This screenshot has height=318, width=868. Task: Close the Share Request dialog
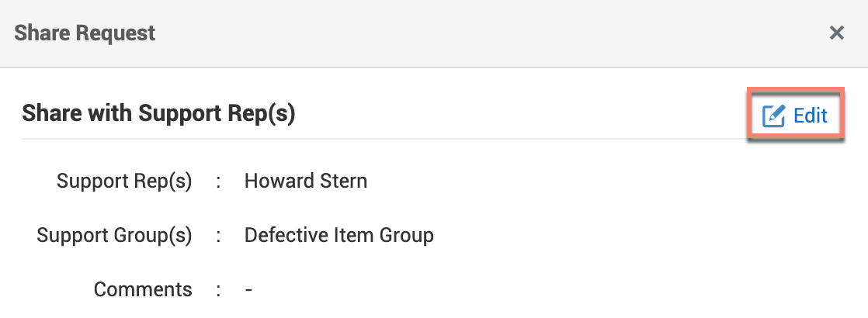click(836, 33)
